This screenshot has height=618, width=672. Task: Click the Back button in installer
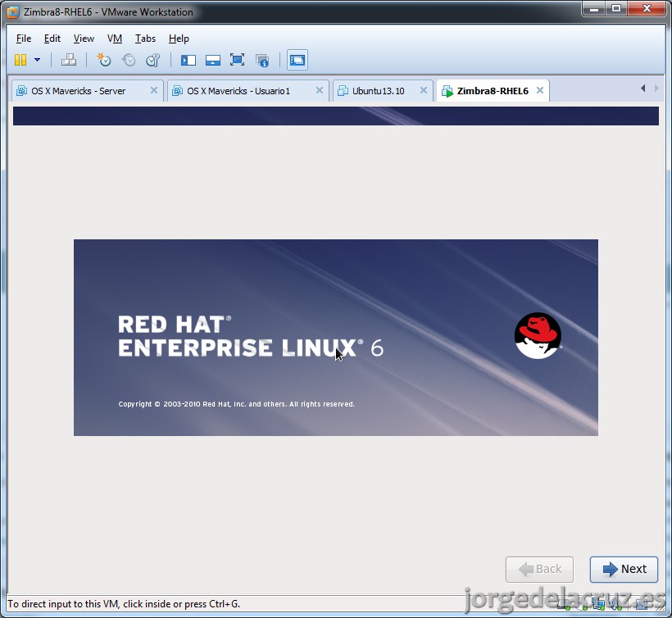click(539, 569)
